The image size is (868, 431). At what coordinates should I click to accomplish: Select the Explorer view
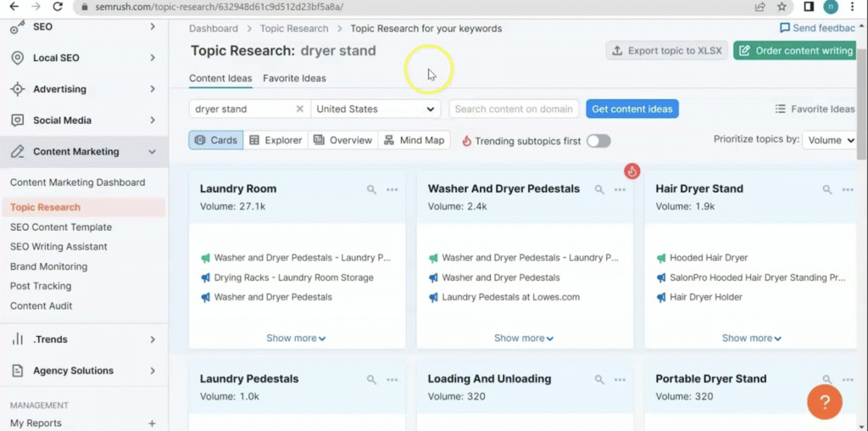pos(275,140)
